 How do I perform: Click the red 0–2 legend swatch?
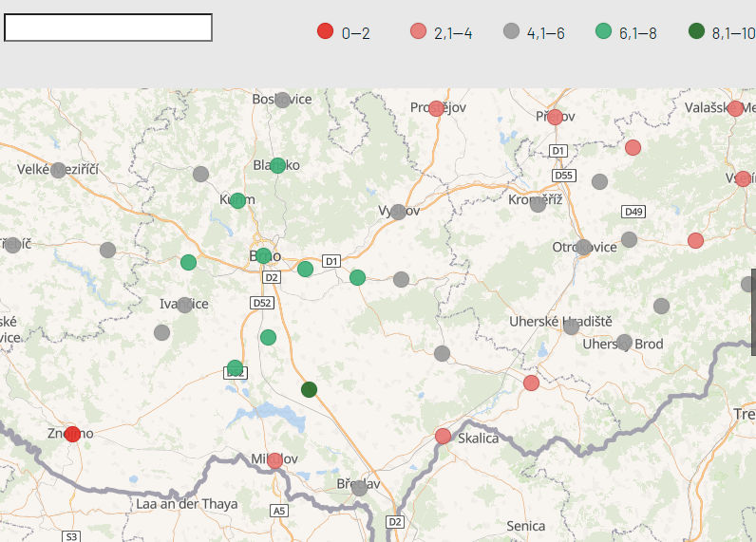click(325, 31)
